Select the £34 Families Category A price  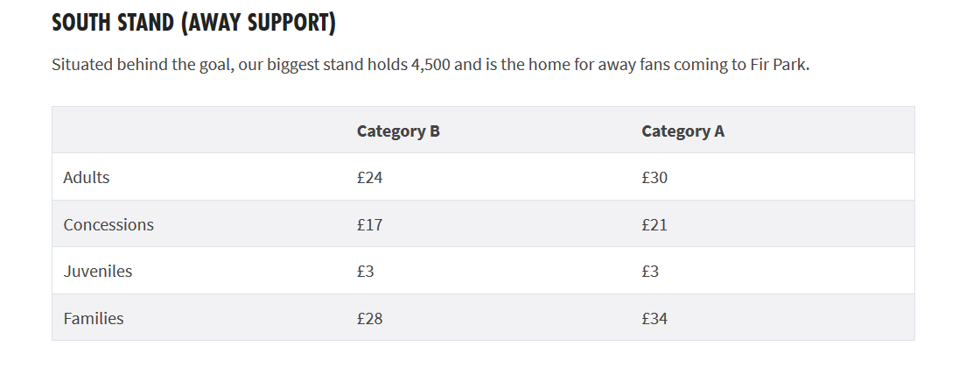tap(654, 318)
